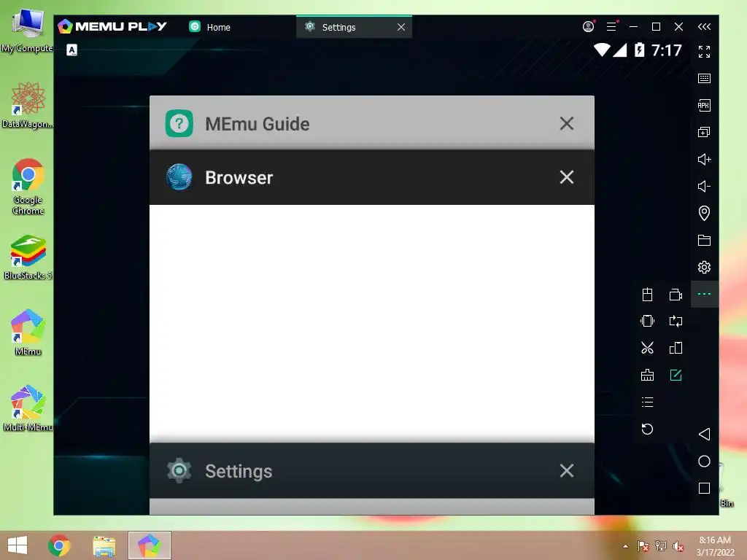Open the GPS location pin icon
This screenshot has width=747, height=560.
coord(704,213)
